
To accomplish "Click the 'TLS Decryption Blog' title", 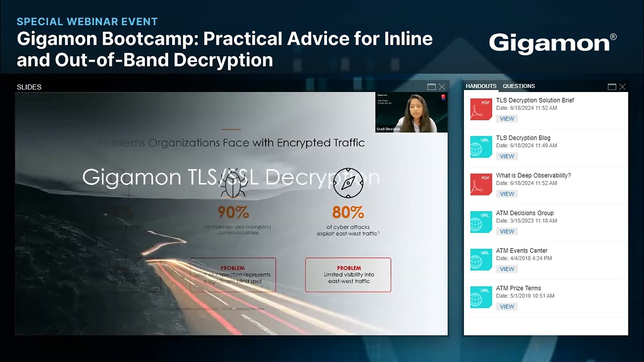I will 523,138.
